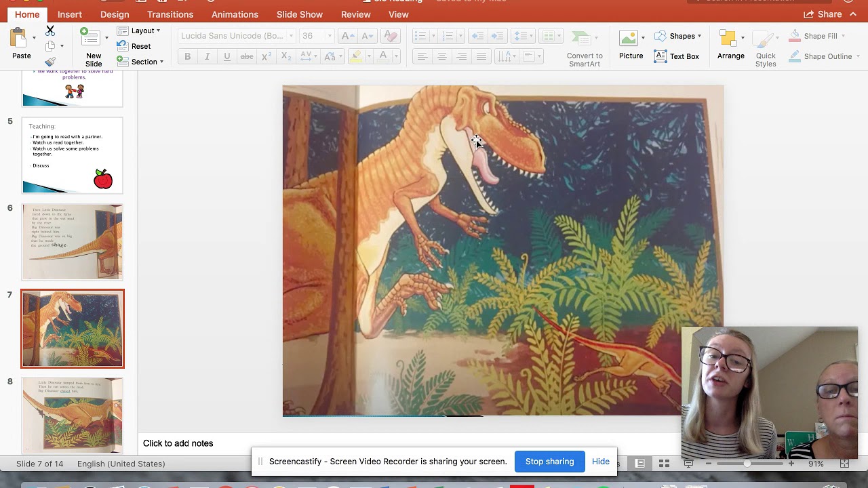Click the bullets list icon
The image size is (868, 488).
420,36
